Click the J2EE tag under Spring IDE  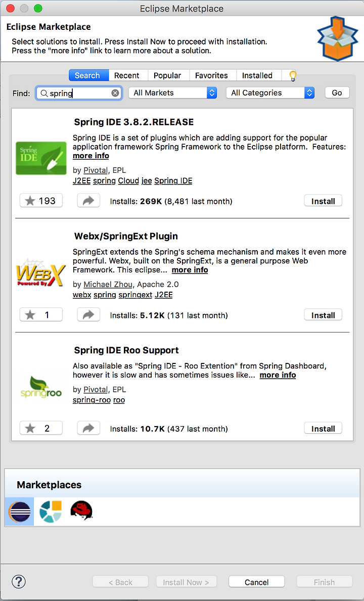81,180
